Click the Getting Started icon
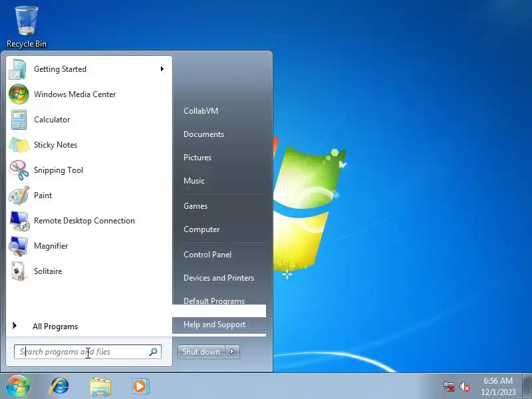Screen dimensions: 532x399 pos(18,69)
